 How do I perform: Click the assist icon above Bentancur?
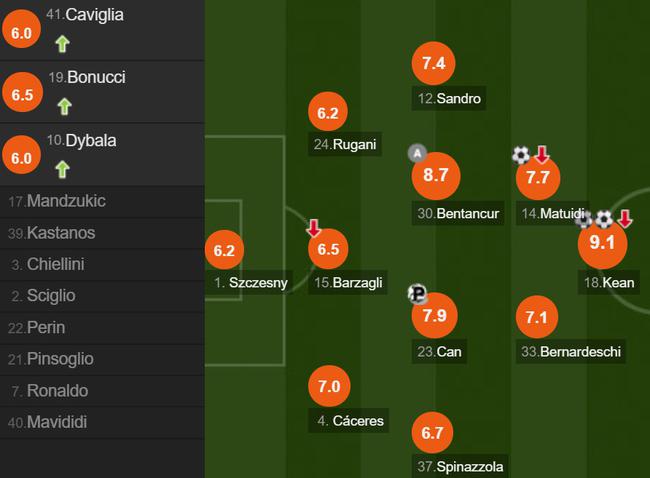pos(417,153)
